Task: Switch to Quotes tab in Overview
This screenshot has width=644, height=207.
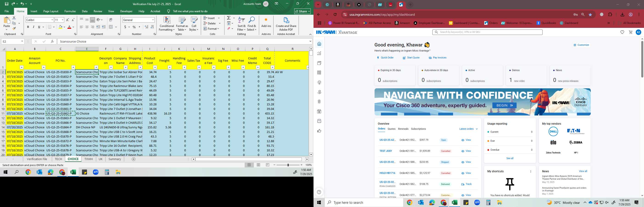Action: point(392,129)
